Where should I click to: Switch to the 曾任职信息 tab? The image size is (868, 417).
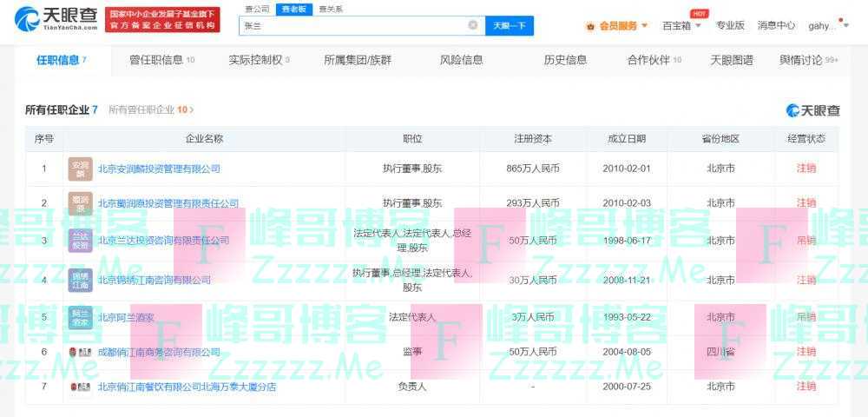[161, 60]
